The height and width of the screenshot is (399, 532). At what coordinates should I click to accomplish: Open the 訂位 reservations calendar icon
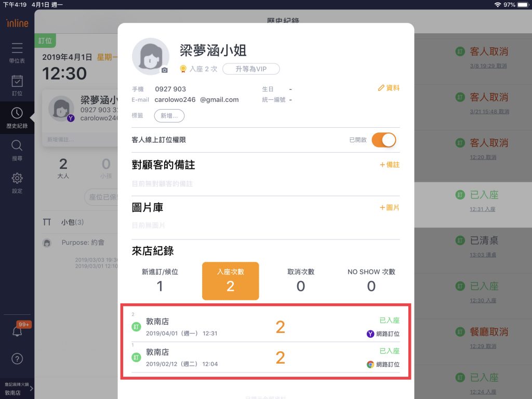click(17, 82)
